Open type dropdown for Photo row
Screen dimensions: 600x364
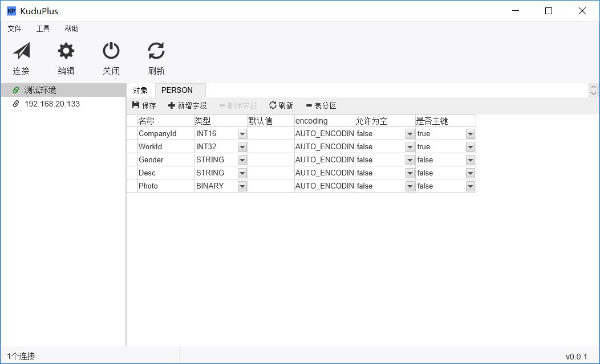pos(242,186)
